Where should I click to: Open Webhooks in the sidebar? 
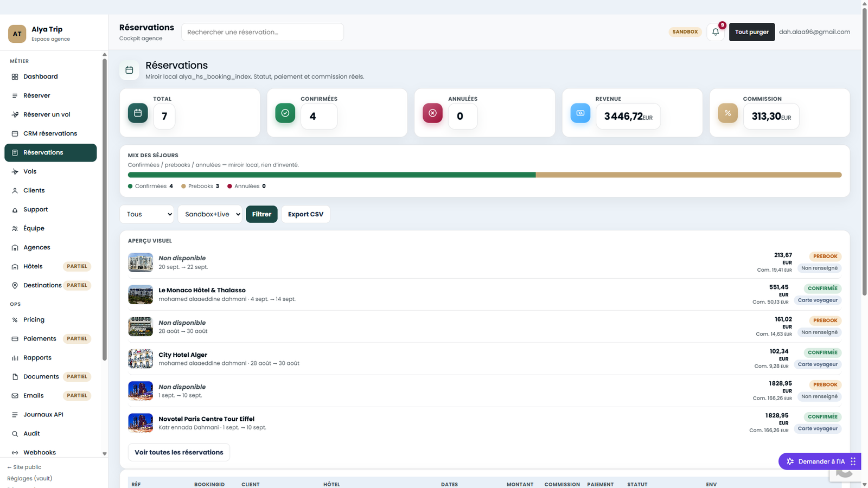[50, 453]
